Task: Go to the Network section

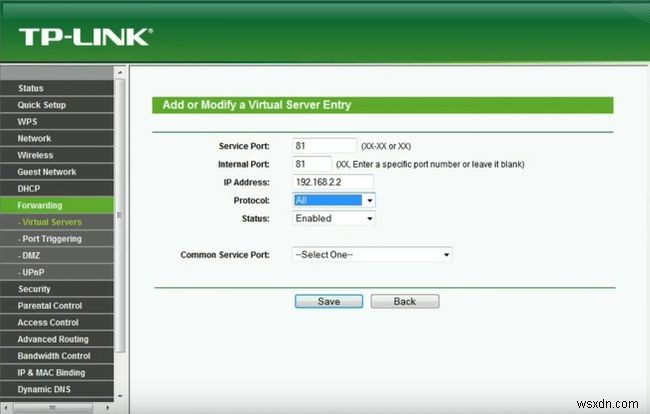Action: point(57,138)
